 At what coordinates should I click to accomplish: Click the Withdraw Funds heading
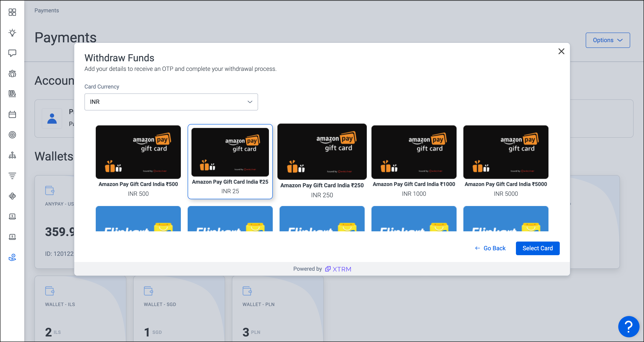coord(119,58)
